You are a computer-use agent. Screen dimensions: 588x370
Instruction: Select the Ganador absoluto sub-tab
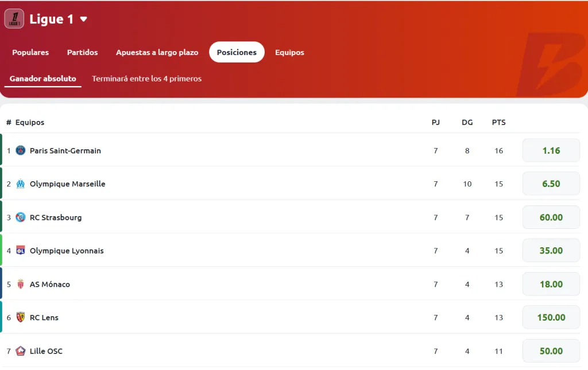click(x=43, y=79)
